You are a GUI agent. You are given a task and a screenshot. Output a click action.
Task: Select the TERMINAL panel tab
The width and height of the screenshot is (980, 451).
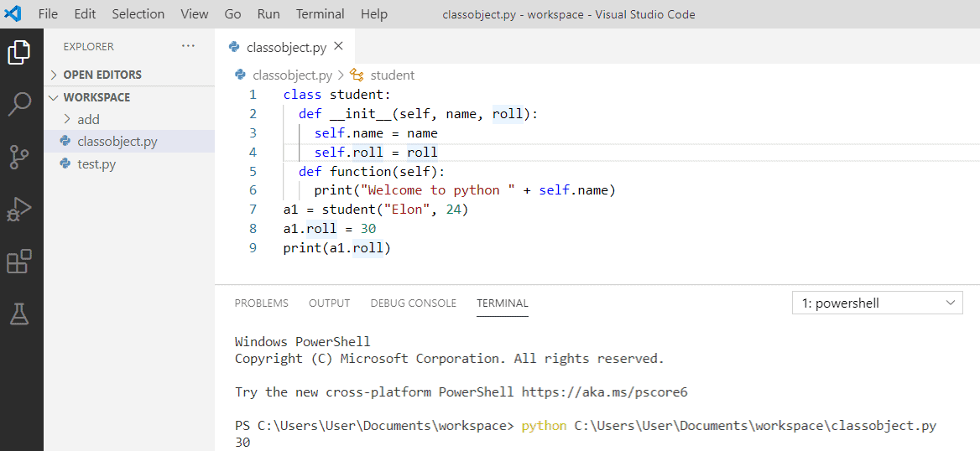503,303
